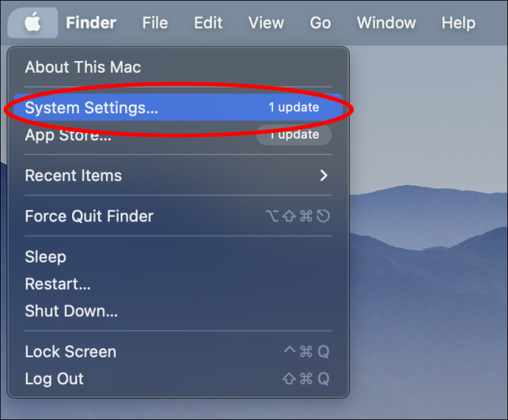This screenshot has height=420, width=508.
Task: Click the Apple logo menu icon
Action: (x=32, y=23)
